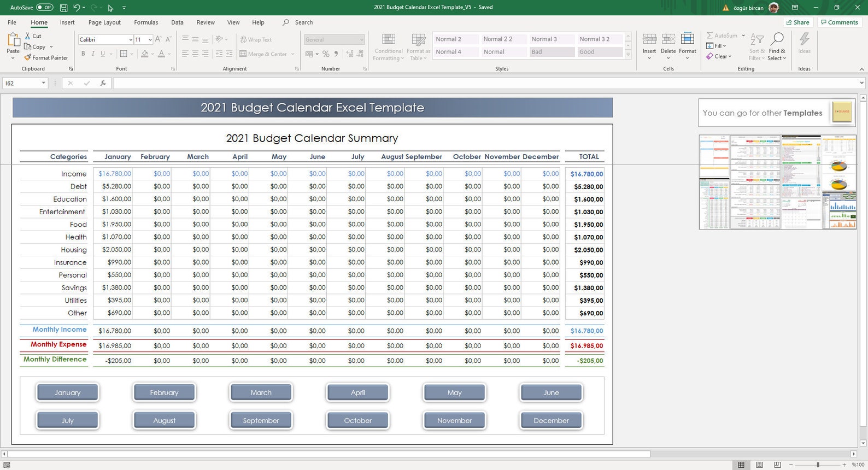The height and width of the screenshot is (470, 868).
Task: Click the Borders icon
Action: tap(124, 54)
